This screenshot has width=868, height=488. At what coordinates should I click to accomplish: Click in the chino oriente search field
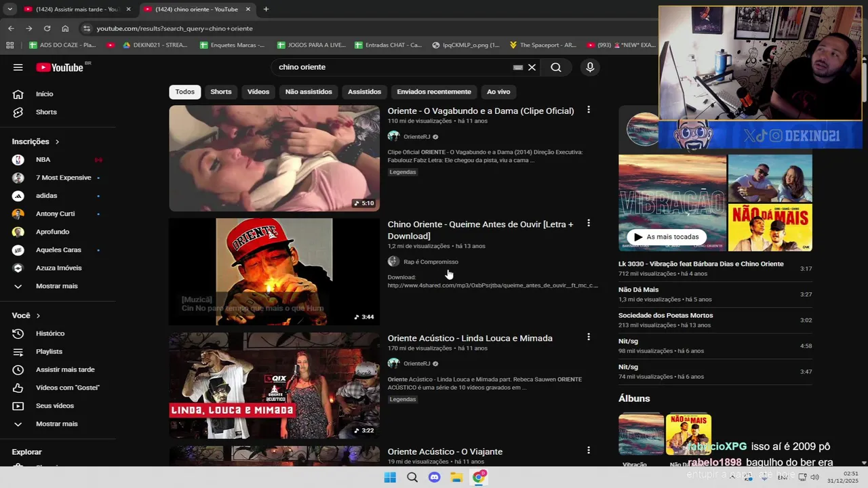(x=393, y=67)
